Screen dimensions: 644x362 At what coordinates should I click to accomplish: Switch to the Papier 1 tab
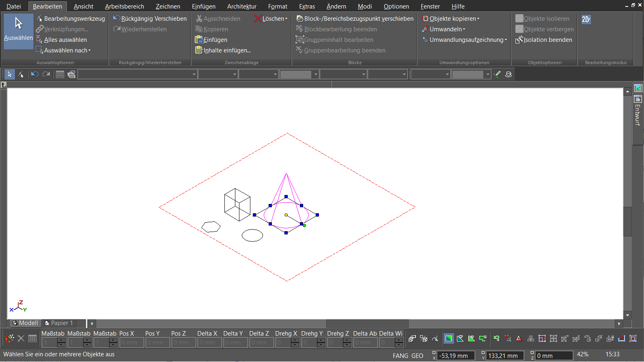[x=59, y=323]
